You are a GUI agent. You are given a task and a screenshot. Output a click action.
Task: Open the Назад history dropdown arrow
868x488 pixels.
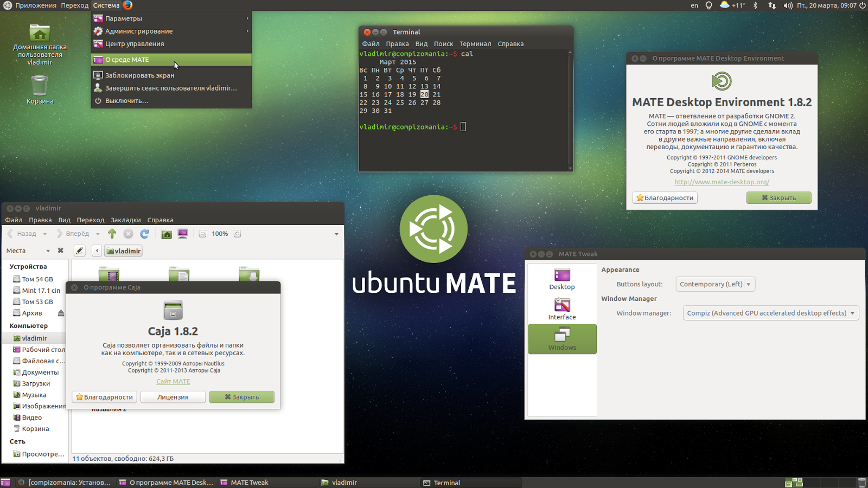click(45, 234)
